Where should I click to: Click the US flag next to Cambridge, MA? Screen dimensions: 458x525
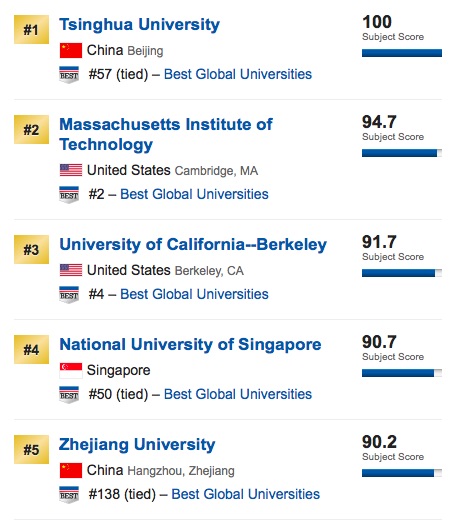(x=71, y=170)
